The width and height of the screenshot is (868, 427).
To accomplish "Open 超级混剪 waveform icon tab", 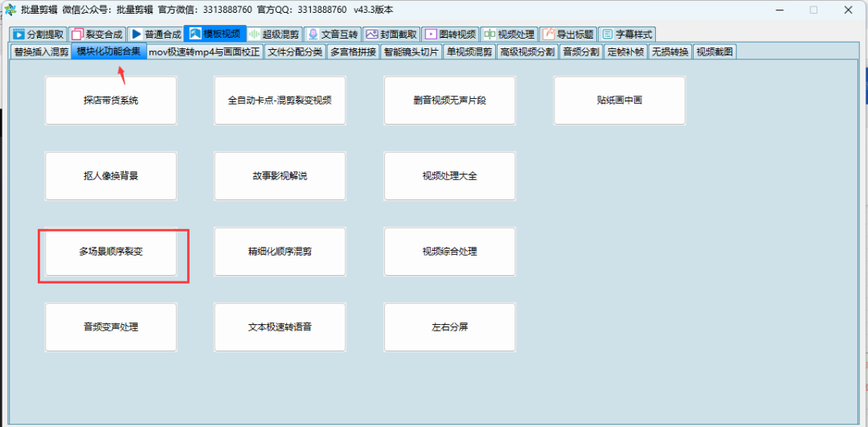I will pyautogui.click(x=255, y=35).
